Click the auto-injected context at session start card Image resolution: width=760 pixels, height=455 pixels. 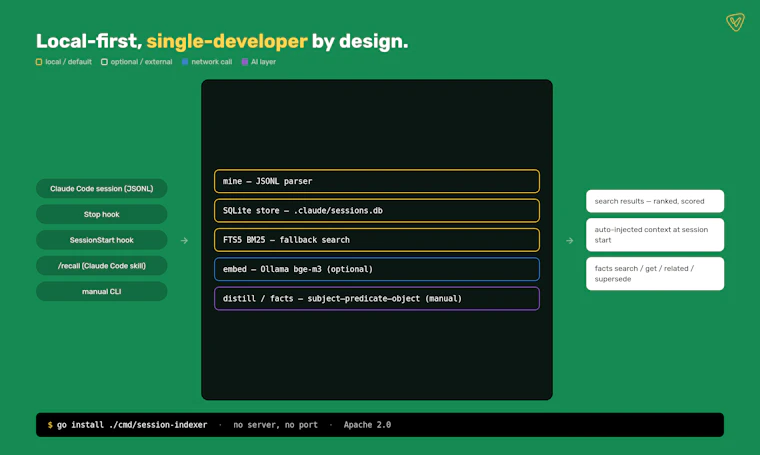(655, 235)
